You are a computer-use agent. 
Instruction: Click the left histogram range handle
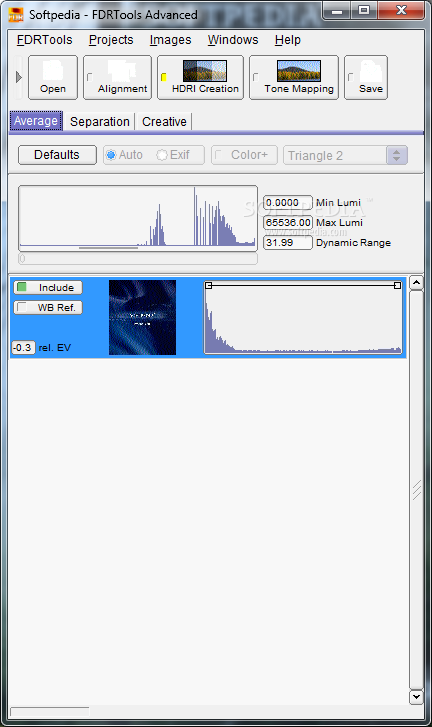tap(209, 286)
